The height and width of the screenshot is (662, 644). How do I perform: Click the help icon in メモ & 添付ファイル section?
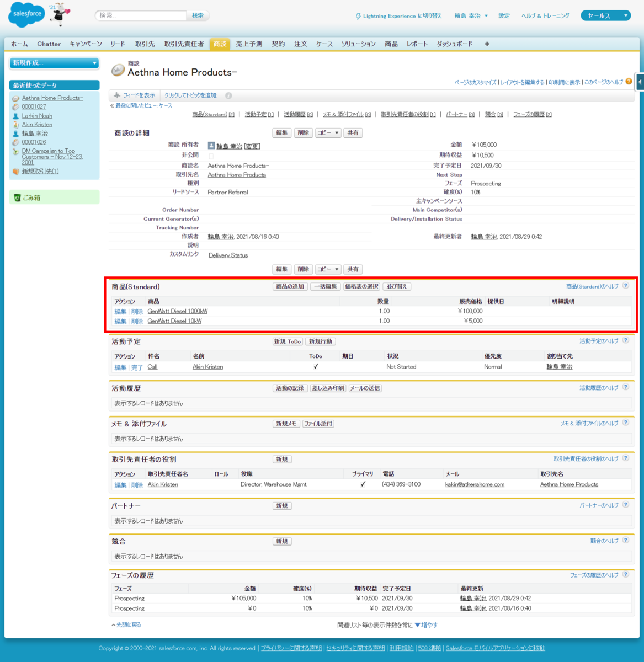pyautogui.click(x=626, y=423)
